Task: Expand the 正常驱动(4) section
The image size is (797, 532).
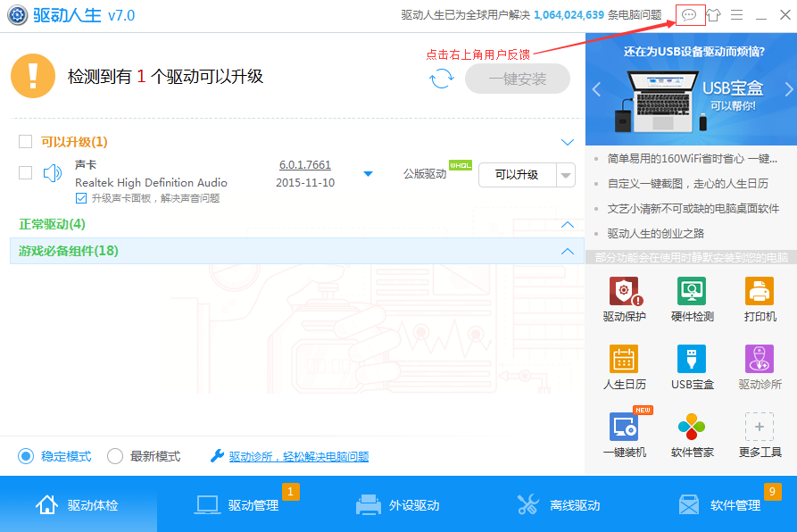Action: pyautogui.click(x=568, y=225)
